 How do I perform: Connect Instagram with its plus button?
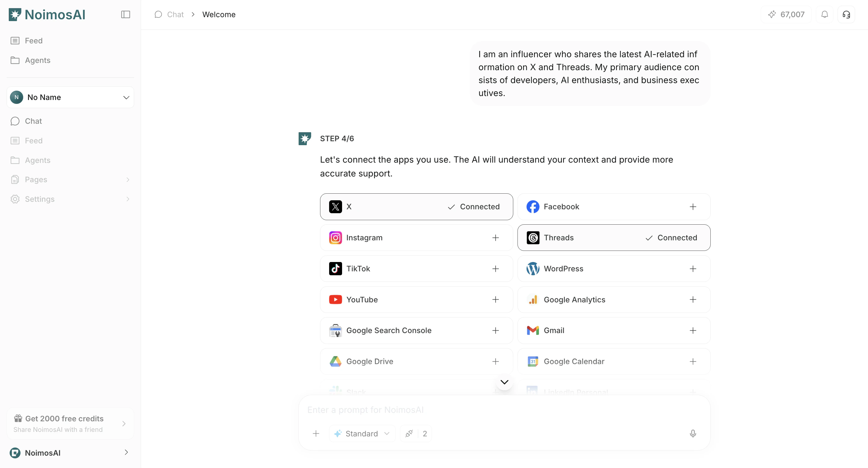pyautogui.click(x=495, y=238)
